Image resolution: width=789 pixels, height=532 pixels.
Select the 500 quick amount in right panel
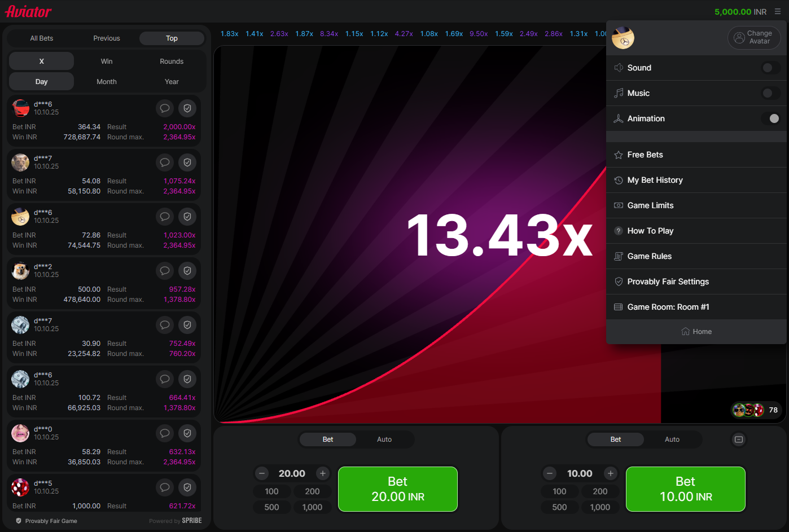(x=559, y=507)
